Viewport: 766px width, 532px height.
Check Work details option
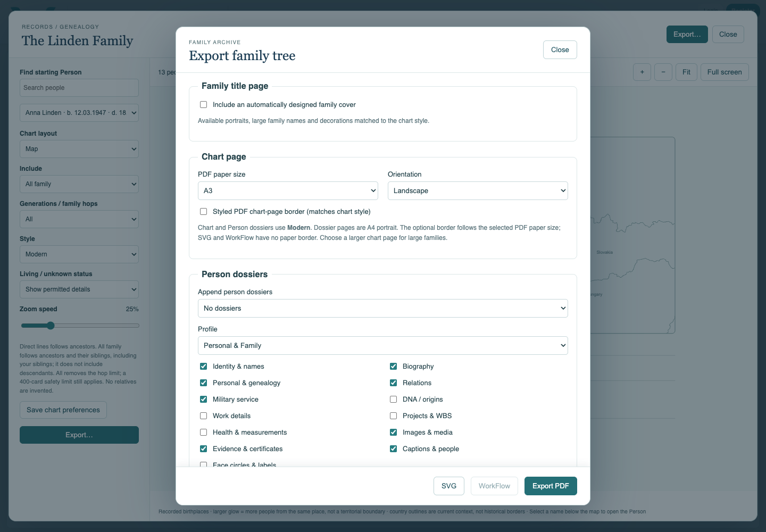(x=203, y=416)
